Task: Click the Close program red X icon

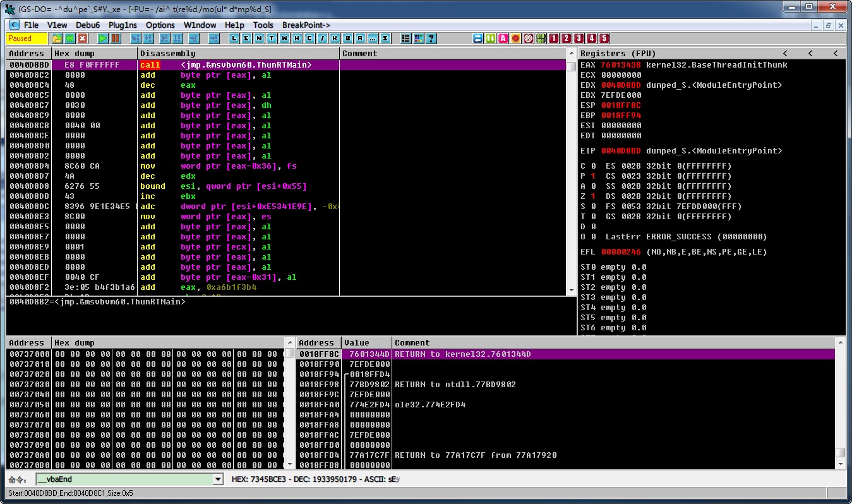Action: coord(82,39)
